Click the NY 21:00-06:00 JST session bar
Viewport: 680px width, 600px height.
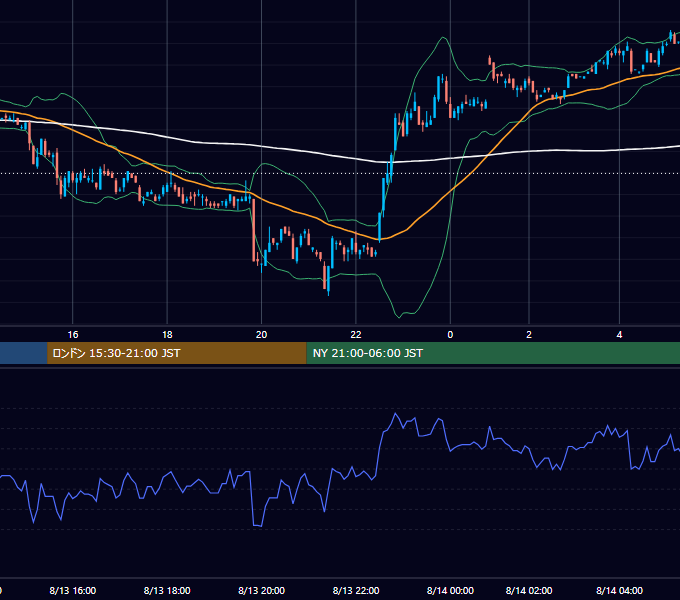click(x=493, y=353)
